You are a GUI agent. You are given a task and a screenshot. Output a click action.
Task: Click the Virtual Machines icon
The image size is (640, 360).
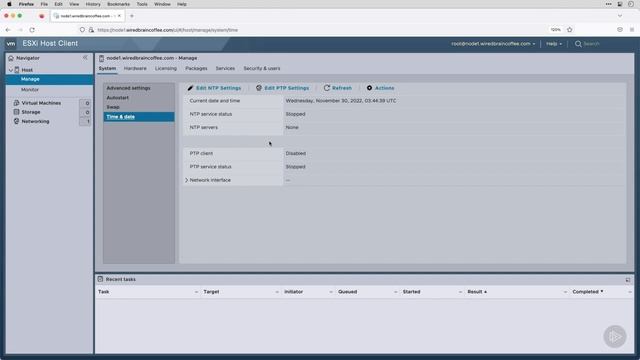pyautogui.click(x=16, y=103)
